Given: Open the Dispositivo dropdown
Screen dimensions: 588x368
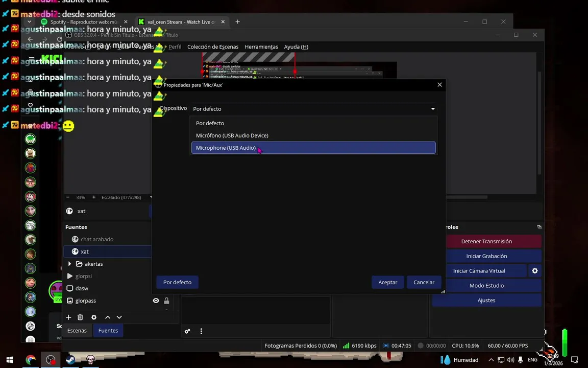Looking at the screenshot, I should point(313,109).
